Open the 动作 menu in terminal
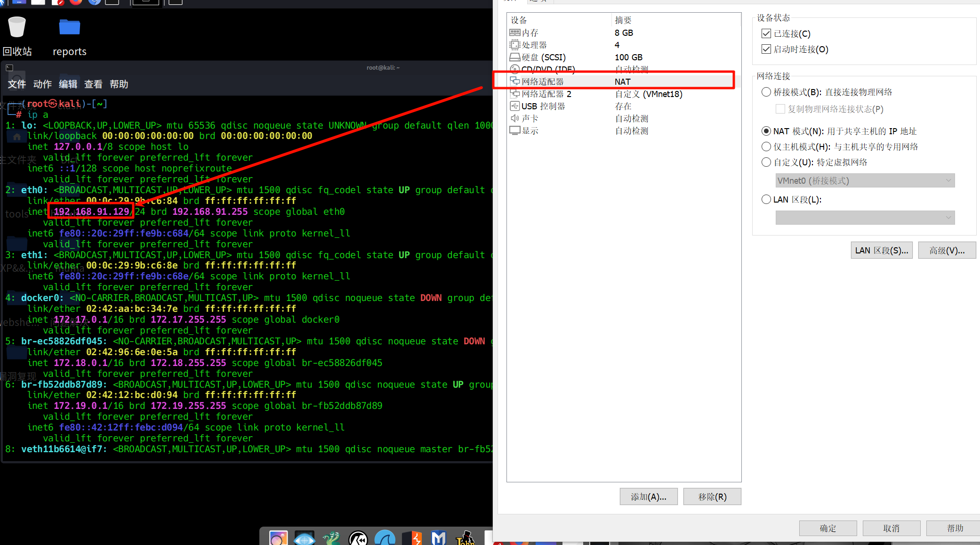 42,84
